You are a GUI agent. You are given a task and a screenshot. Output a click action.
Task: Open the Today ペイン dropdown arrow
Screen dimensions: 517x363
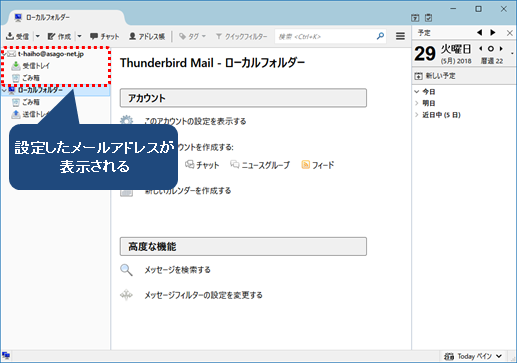[x=499, y=356]
